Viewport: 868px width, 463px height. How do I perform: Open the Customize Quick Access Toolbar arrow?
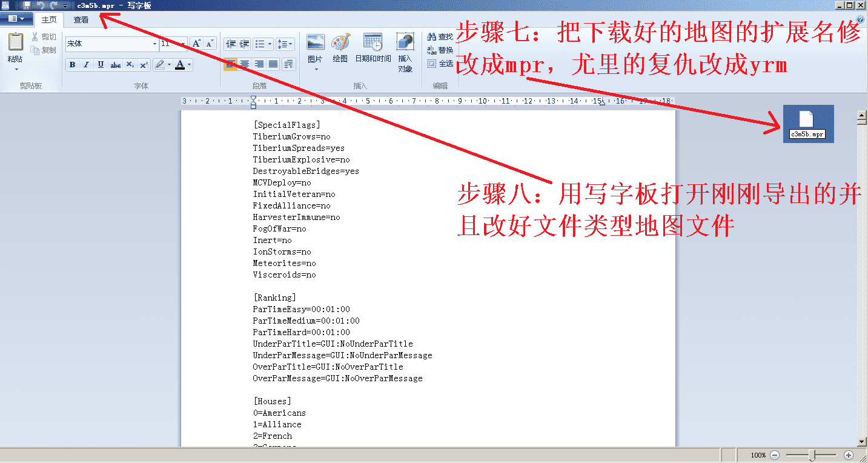65,5
